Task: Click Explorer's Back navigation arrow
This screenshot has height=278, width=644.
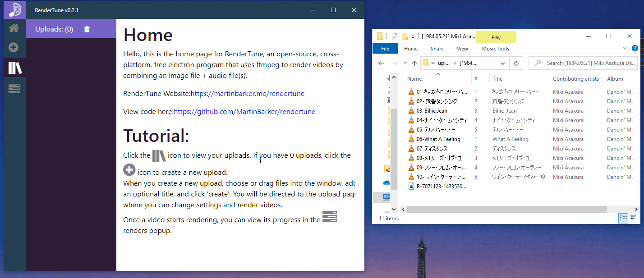Action: pyautogui.click(x=381, y=63)
